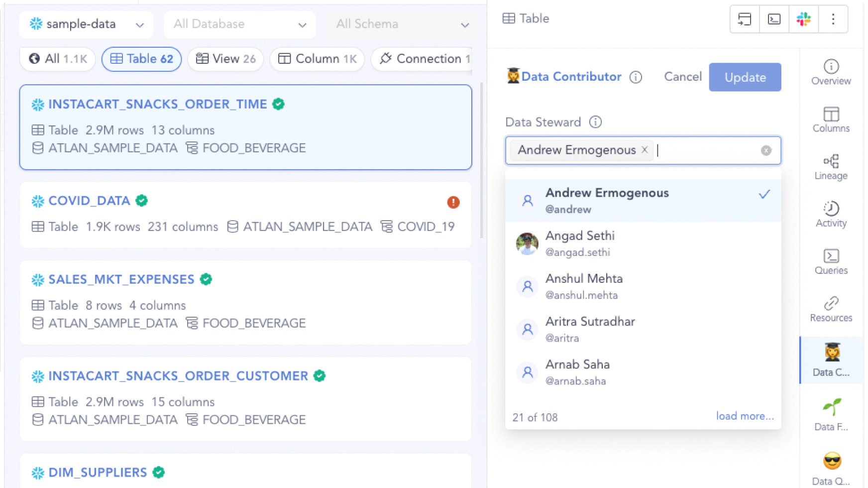
Task: Click the red alert icon on COVID_DATA
Action: click(x=453, y=202)
